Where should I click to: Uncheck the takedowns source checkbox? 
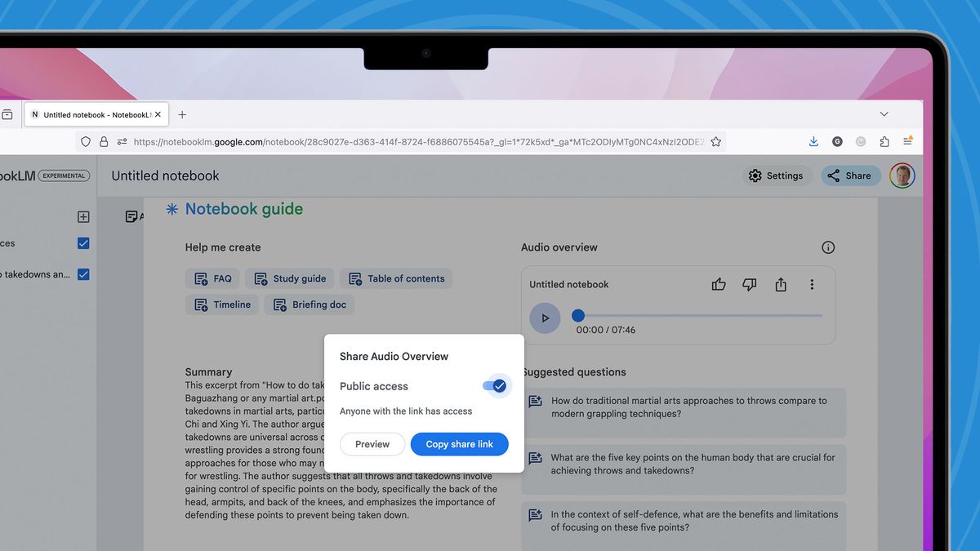[x=83, y=274]
